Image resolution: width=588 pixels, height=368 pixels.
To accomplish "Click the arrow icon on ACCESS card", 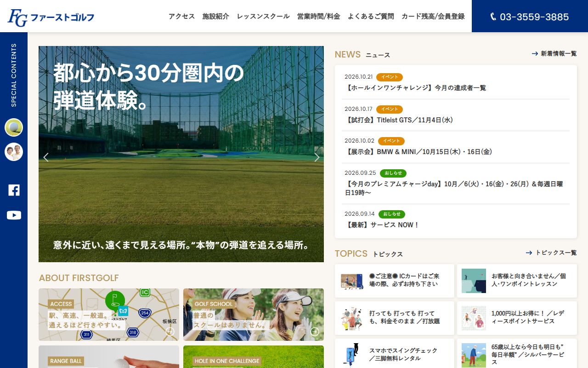I will click(170, 331).
